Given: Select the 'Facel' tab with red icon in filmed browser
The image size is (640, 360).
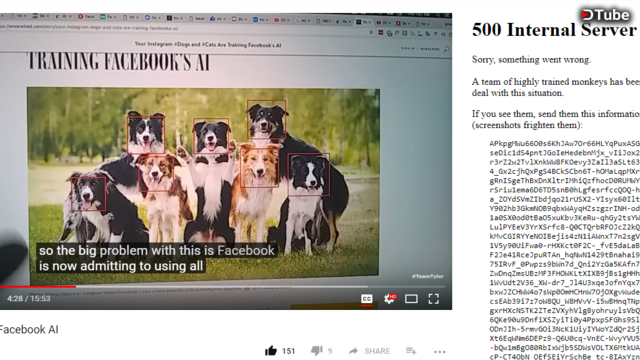Looking at the screenshot, I should pos(86,17).
